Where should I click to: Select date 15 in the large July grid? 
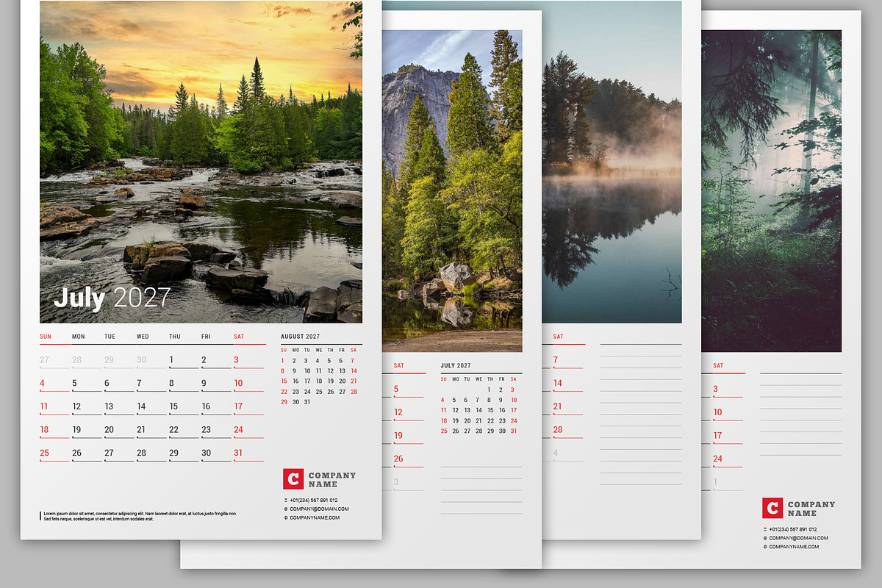(x=173, y=406)
